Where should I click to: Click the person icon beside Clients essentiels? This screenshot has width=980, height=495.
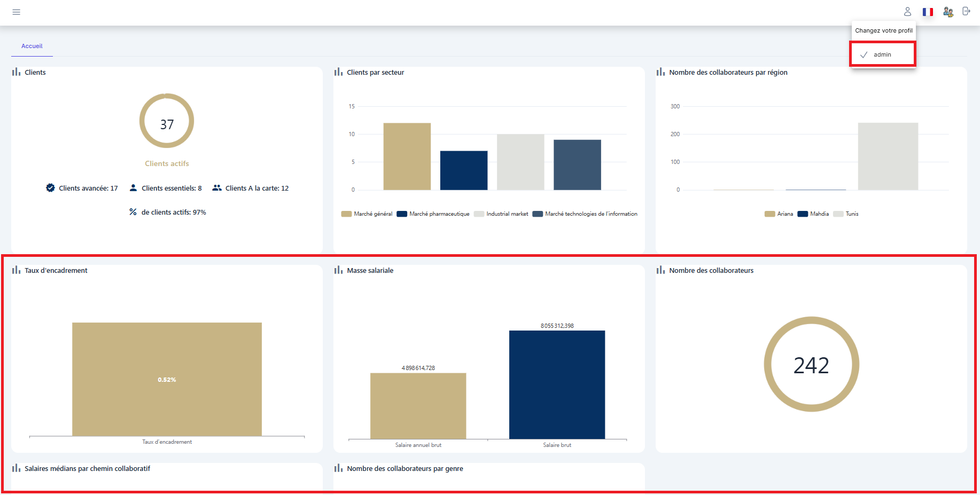pyautogui.click(x=133, y=188)
